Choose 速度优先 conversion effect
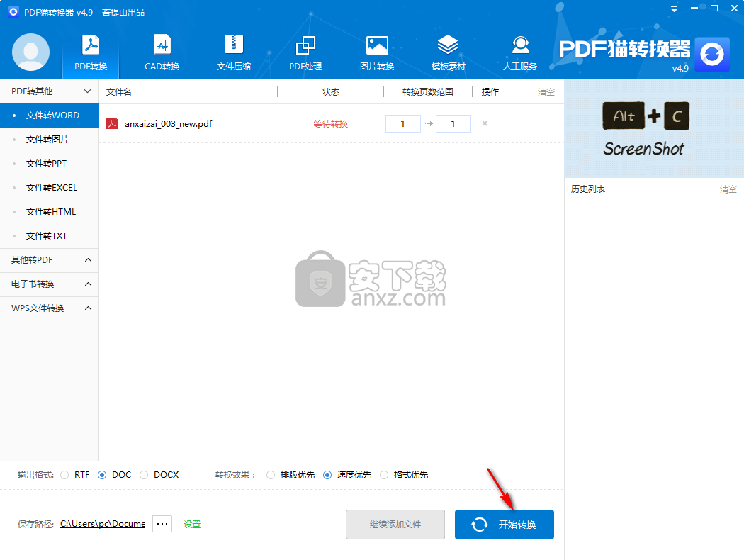 click(327, 474)
